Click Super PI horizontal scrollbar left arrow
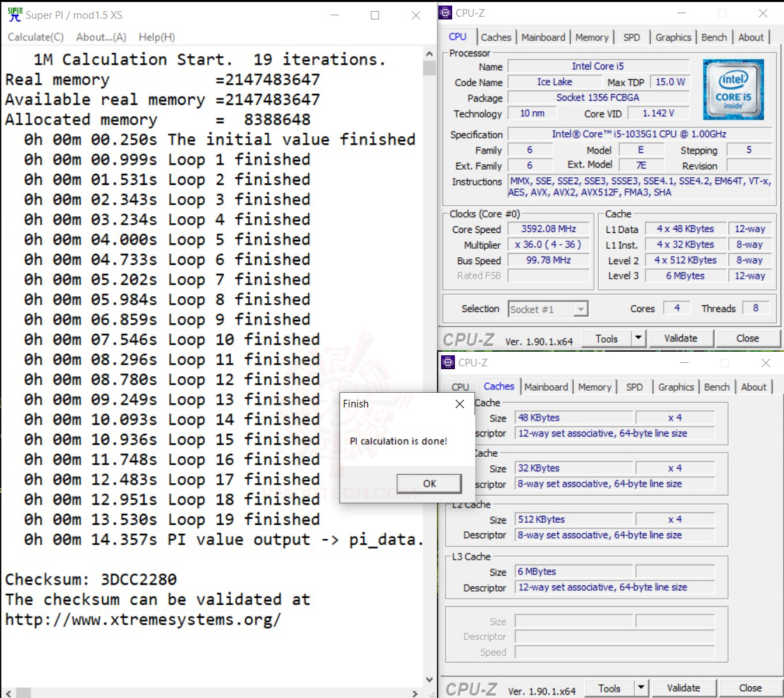This screenshot has width=784, height=698. (x=8, y=693)
